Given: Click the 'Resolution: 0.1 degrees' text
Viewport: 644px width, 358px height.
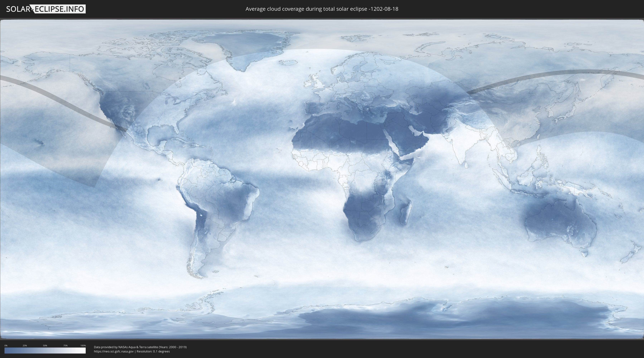Looking at the screenshot, I should coord(153,351).
